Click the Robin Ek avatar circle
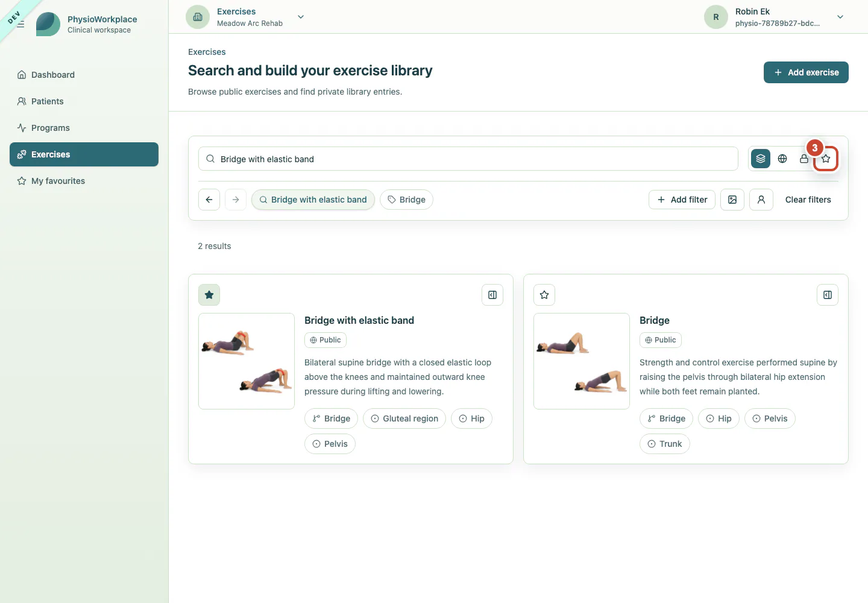868x603 pixels. (716, 17)
